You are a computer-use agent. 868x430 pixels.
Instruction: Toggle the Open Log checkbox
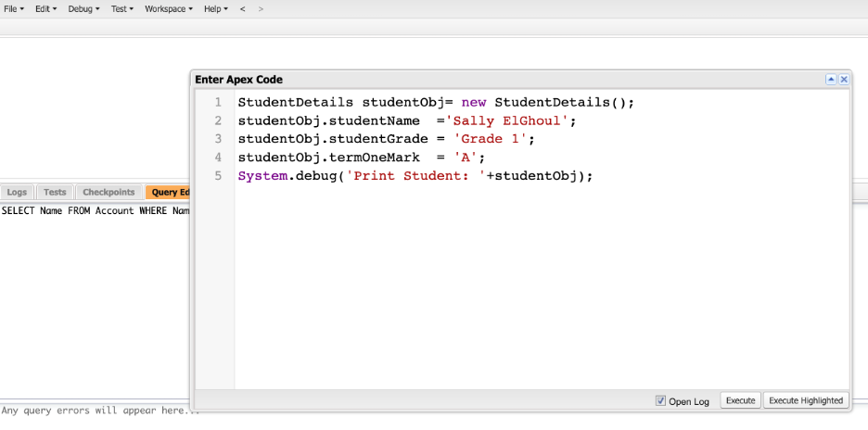coord(660,400)
